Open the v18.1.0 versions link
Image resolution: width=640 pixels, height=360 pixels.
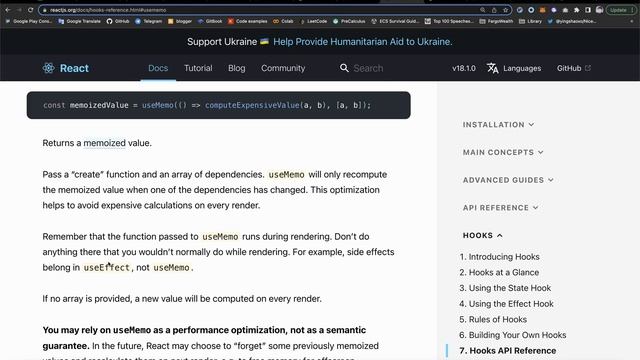point(464,68)
